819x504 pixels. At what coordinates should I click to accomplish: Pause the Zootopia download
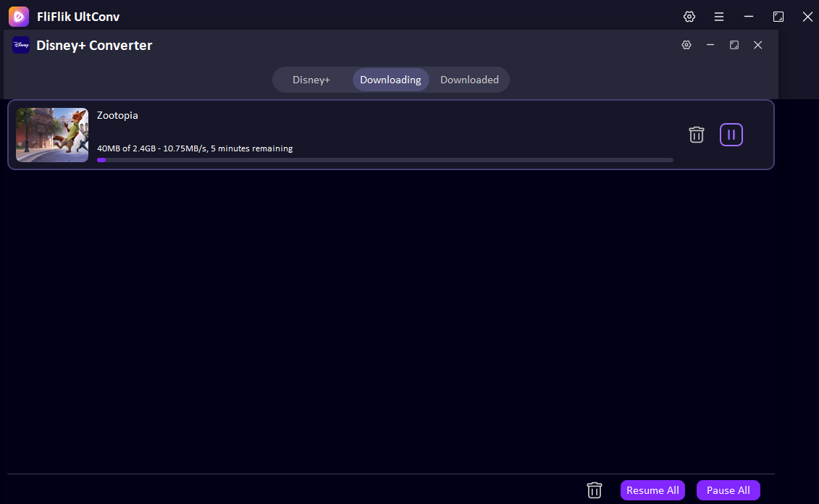731,134
